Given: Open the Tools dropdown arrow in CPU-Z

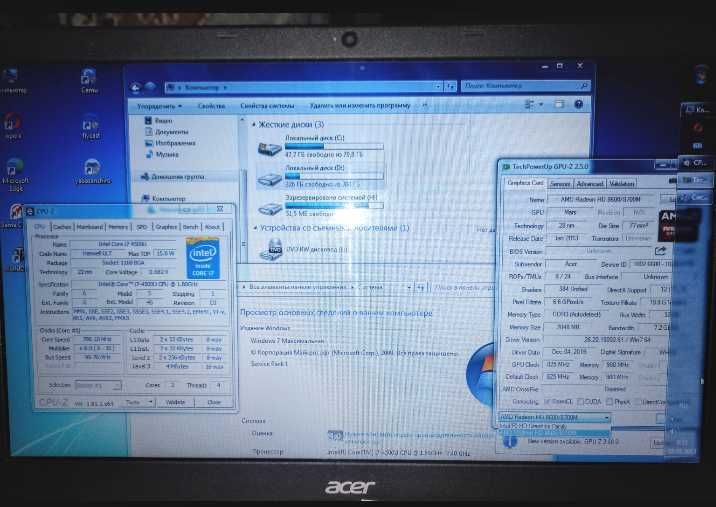Looking at the screenshot, I should coord(150,402).
